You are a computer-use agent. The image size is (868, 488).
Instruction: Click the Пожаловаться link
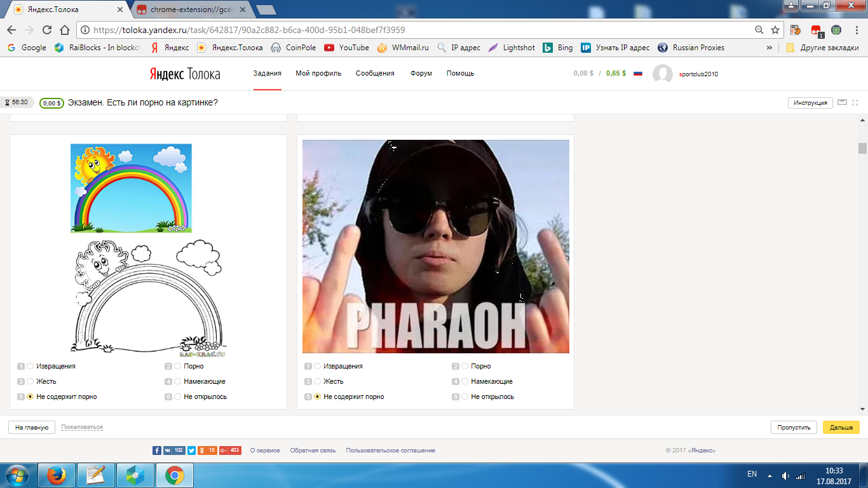[x=82, y=428]
